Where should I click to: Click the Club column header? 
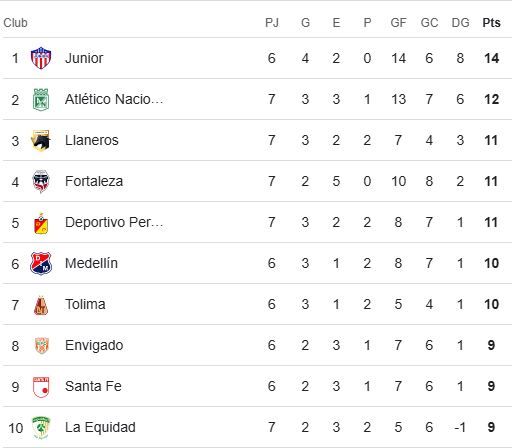tap(15, 23)
